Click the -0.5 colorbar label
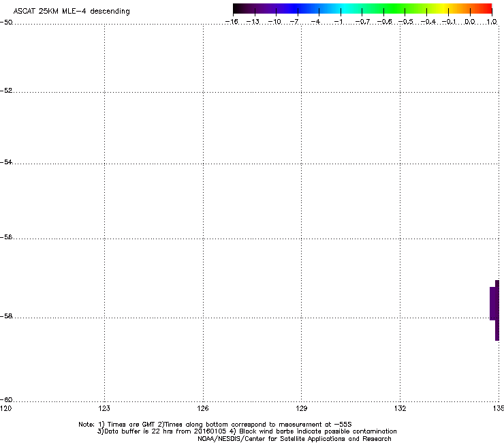This screenshot has height=443, width=504. tap(406, 22)
